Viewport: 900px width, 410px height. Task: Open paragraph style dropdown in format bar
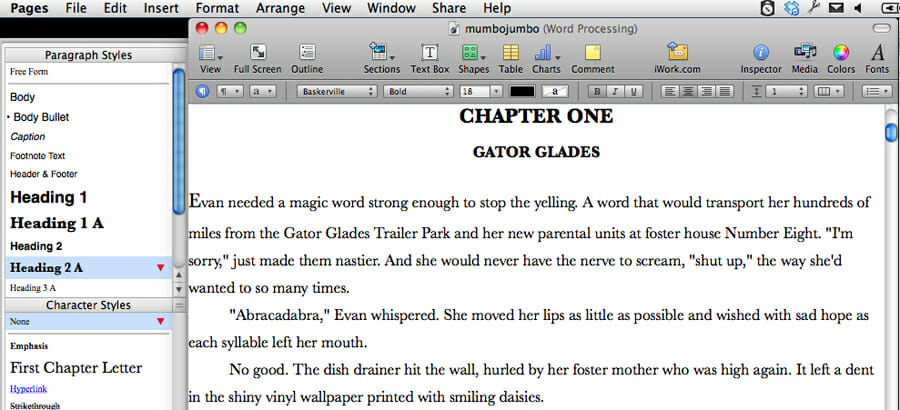tap(231, 91)
